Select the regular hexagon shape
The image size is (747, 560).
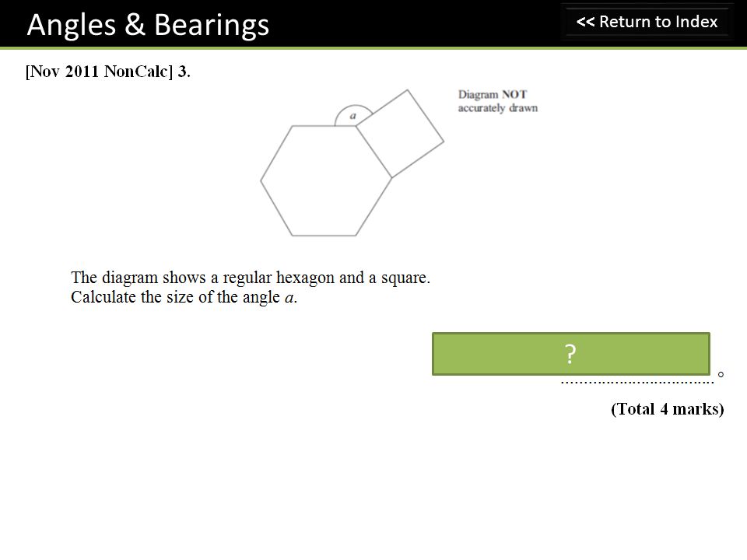[x=326, y=180]
